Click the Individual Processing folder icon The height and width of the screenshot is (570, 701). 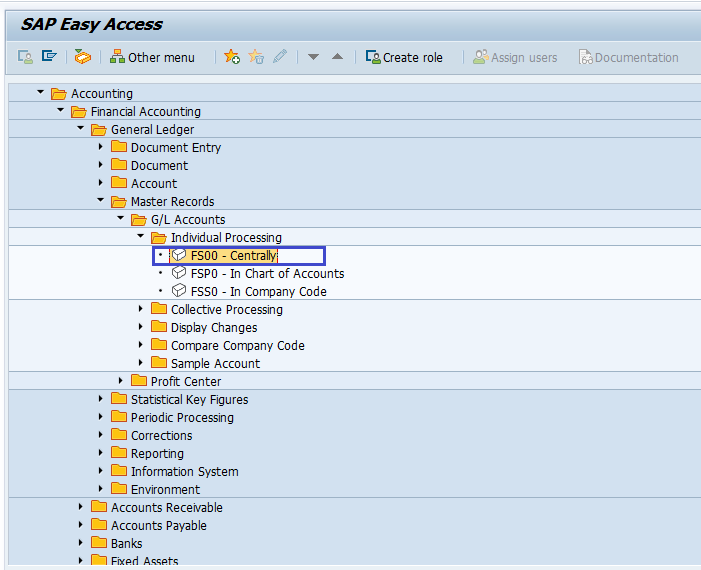pos(159,238)
